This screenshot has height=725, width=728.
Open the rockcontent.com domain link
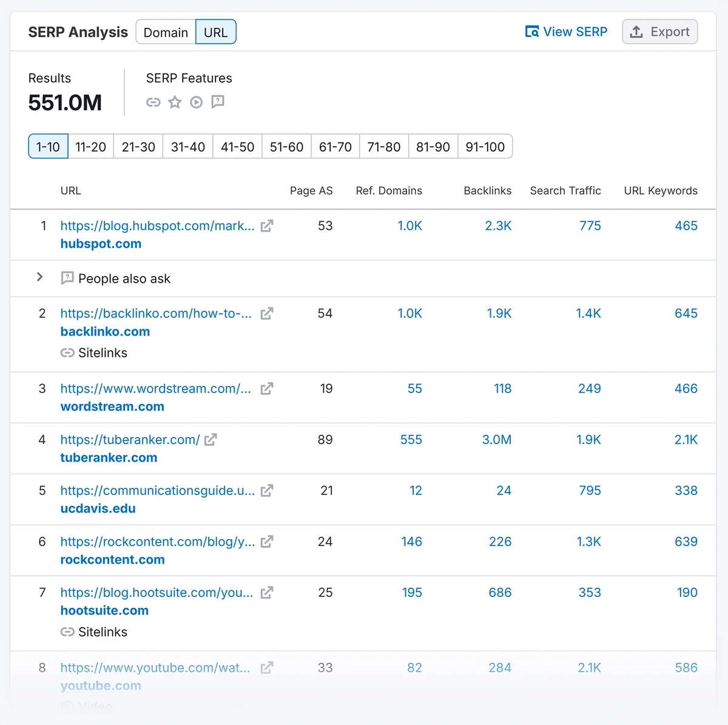(112, 560)
